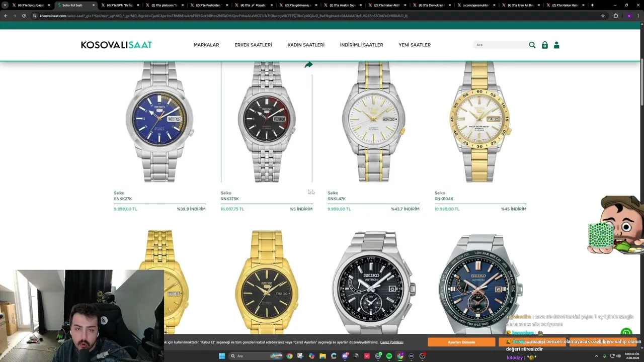Open the Chrome three-dot menu

[639, 16]
